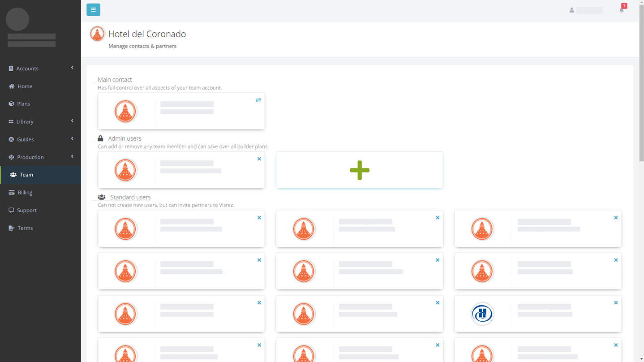The height and width of the screenshot is (362, 644).
Task: Open the user profile menu icon
Action: 571,10
